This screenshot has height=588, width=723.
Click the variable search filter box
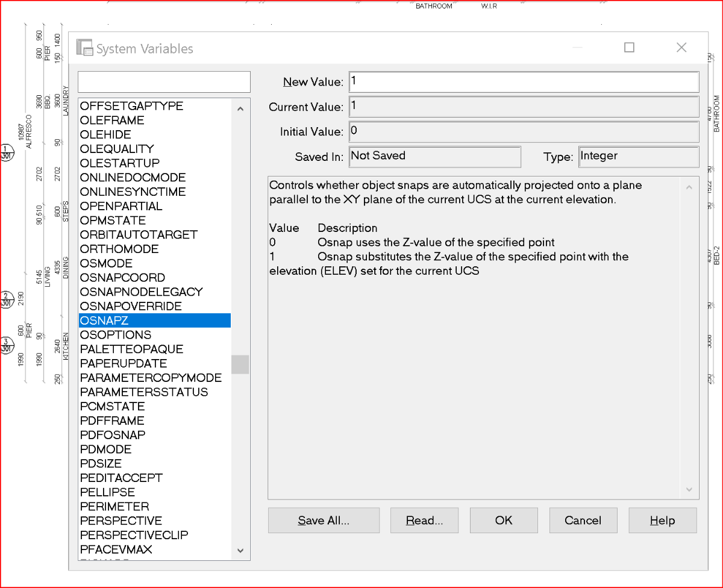[164, 82]
